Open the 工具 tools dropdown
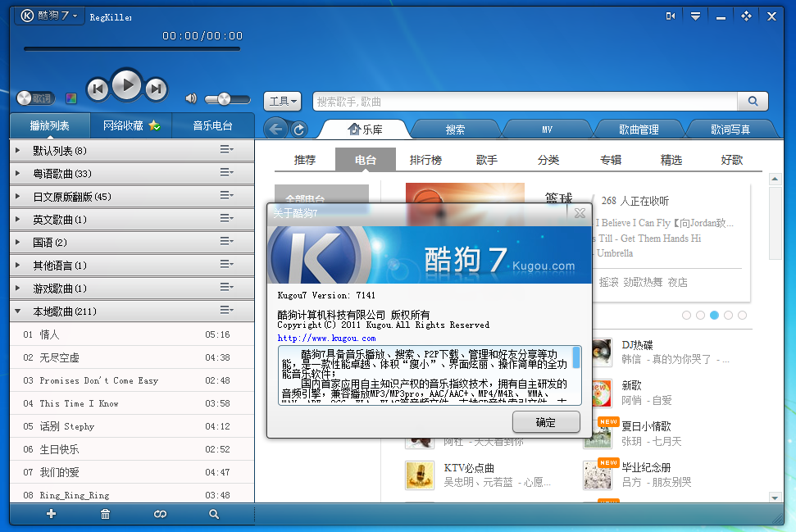Viewport: 796px width, 532px height. click(x=282, y=102)
